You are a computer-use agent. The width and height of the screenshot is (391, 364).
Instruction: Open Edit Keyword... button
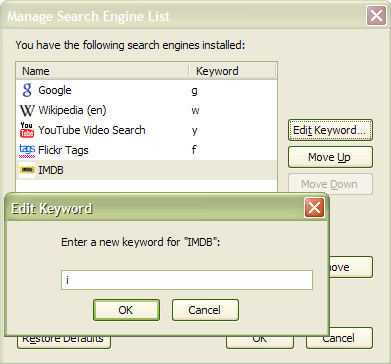(x=330, y=130)
